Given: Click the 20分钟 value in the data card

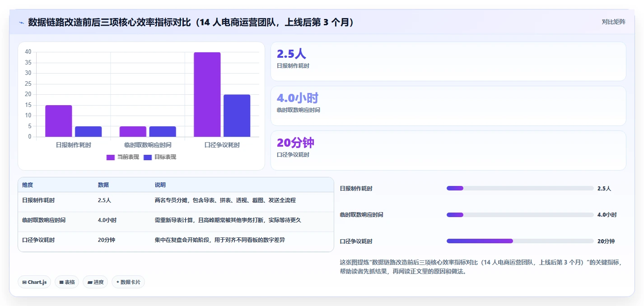Looking at the screenshot, I should click(295, 143).
